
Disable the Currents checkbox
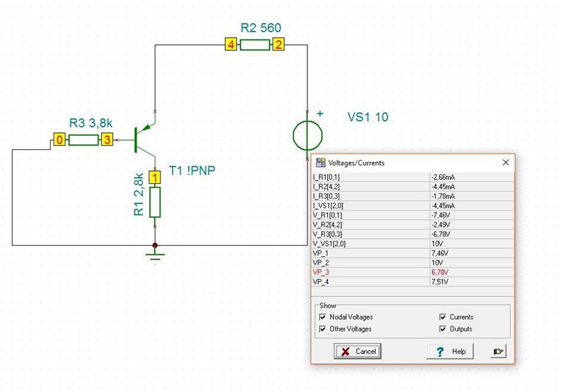[443, 317]
